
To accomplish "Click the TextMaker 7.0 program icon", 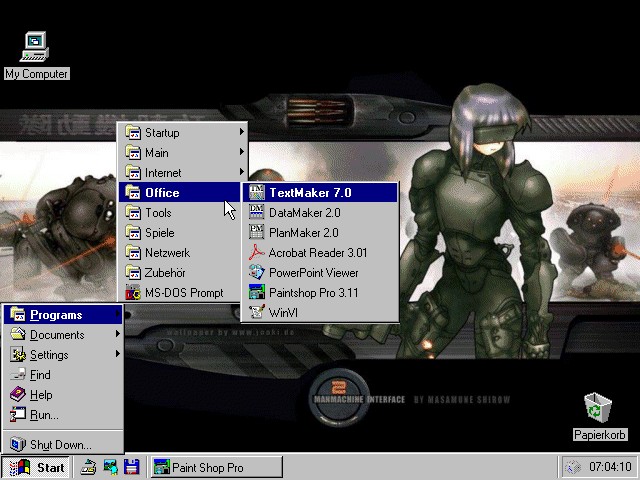I will click(256, 192).
